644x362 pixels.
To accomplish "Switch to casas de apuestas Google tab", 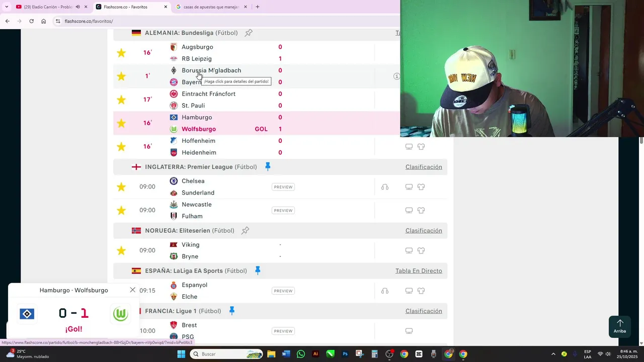I will click(211, 7).
